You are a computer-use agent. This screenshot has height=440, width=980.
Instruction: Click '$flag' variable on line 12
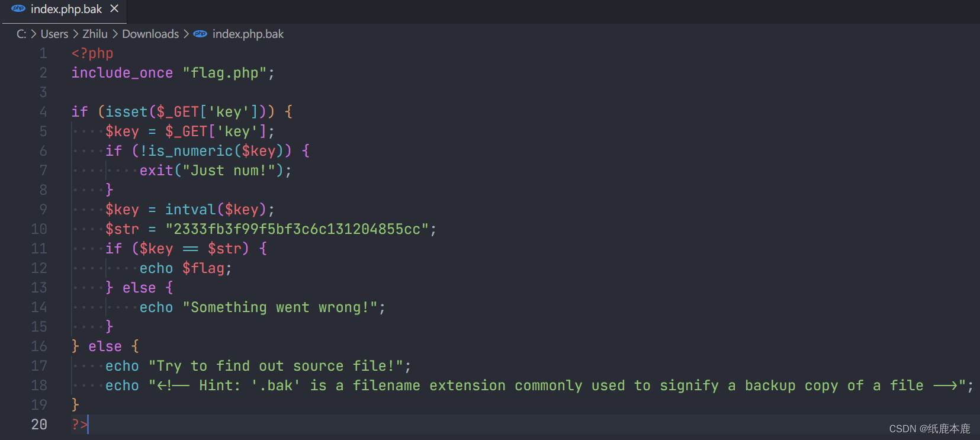tap(203, 268)
